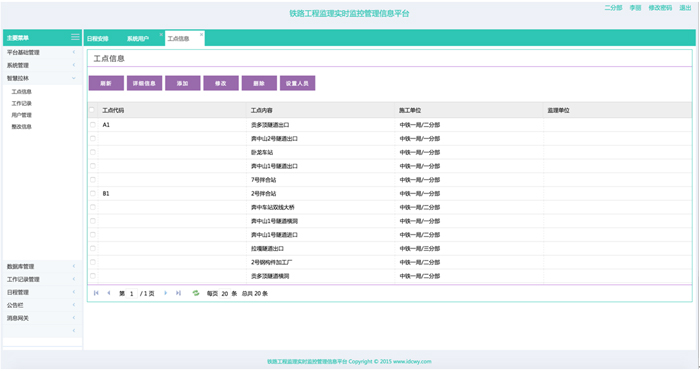Check the box for row A1 贡多顶隧道出口
700x371 pixels.
(93, 125)
